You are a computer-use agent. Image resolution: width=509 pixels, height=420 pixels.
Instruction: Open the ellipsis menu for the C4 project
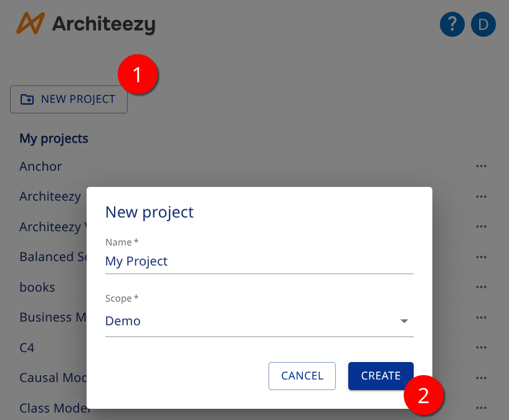point(481,347)
